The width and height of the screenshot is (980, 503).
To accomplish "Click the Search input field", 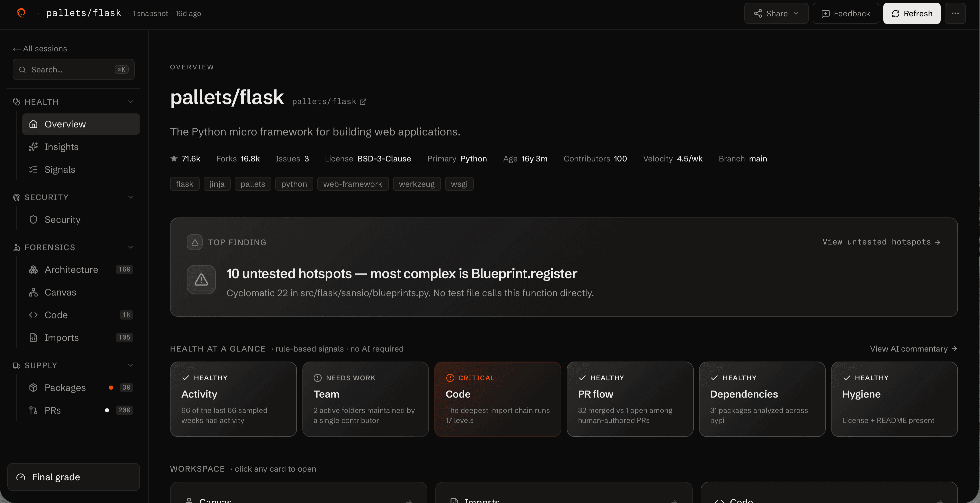I will (73, 69).
